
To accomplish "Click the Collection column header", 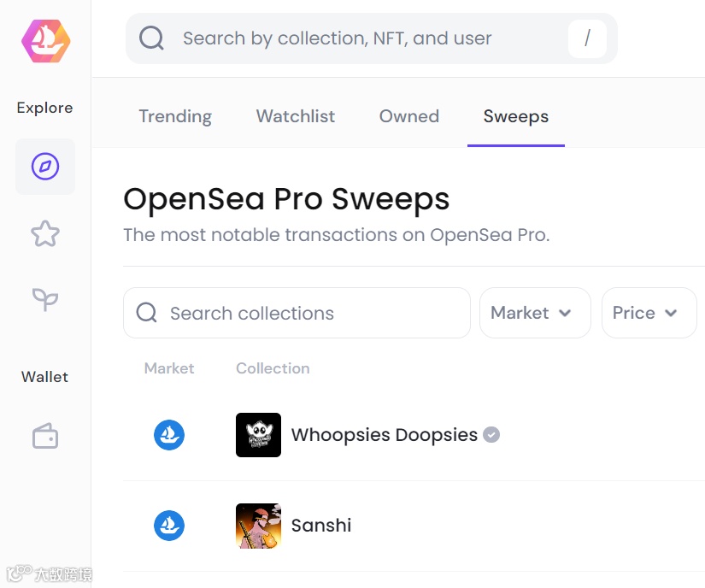I will [273, 368].
